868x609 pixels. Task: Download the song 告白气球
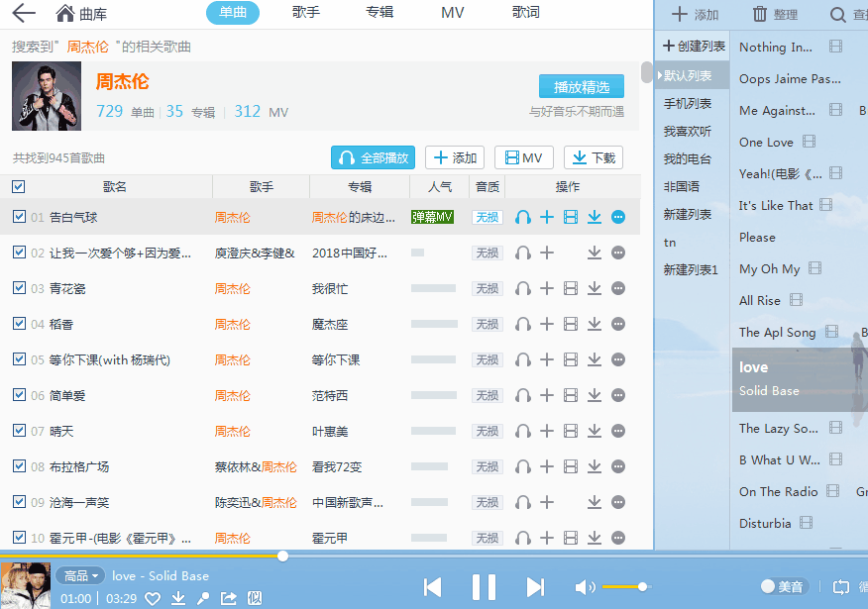[x=595, y=218]
